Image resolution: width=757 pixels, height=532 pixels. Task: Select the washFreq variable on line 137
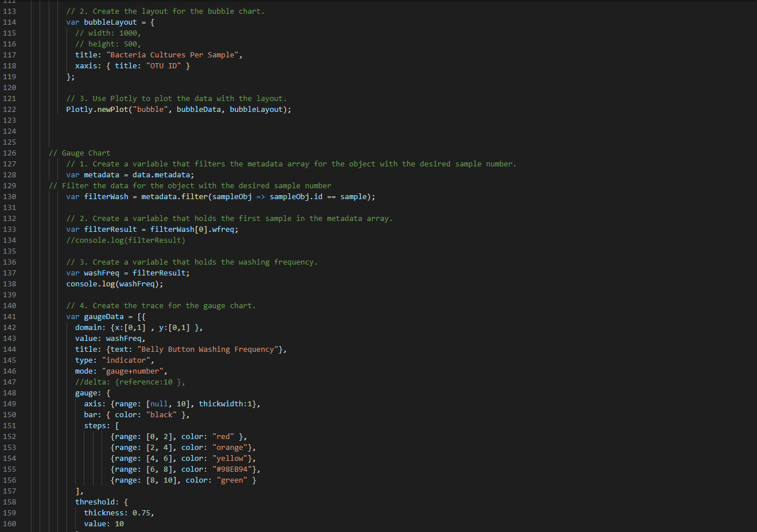(102, 273)
